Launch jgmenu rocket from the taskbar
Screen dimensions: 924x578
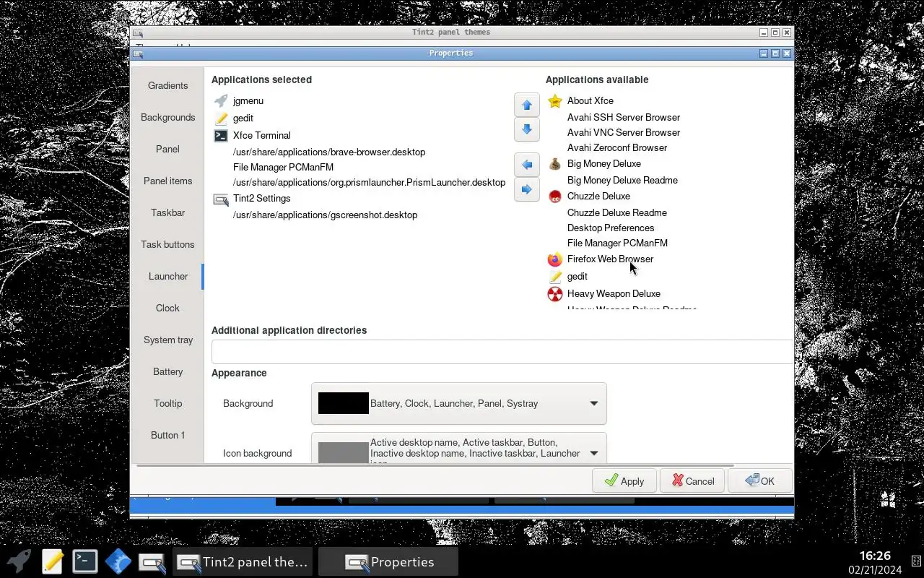pyautogui.click(x=19, y=561)
